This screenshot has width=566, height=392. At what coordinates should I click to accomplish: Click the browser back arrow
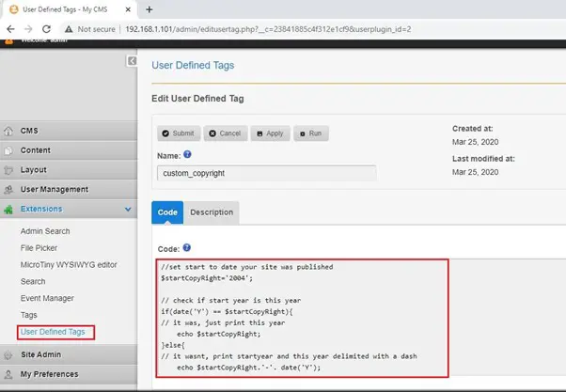click(8, 29)
